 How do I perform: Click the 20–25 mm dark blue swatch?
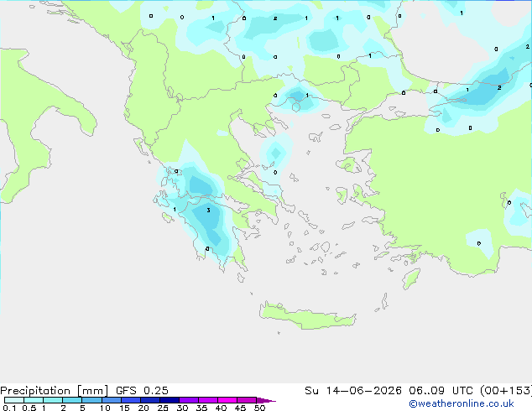coord(149,400)
